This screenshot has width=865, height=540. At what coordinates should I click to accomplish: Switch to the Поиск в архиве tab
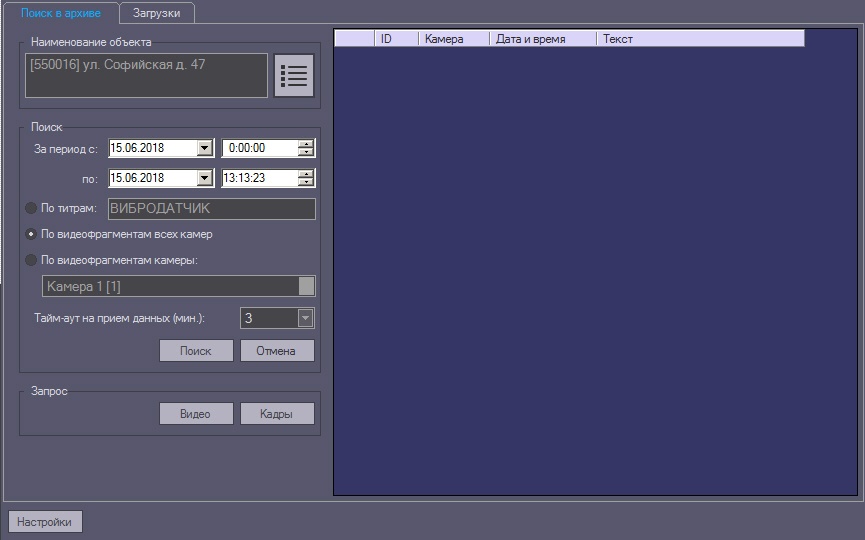click(x=61, y=13)
